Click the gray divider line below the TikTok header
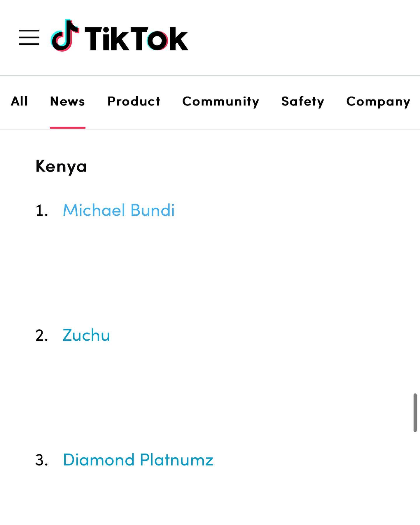 (x=210, y=76)
